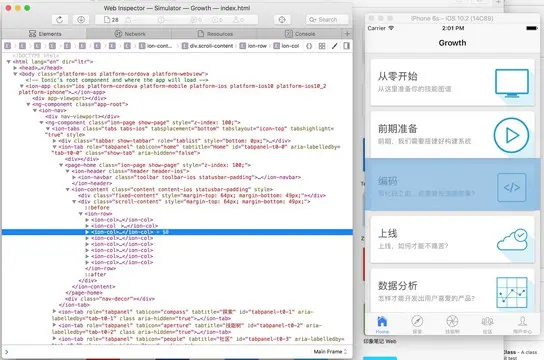This screenshot has width=544, height=360.
Task: Click the ion-cont... breadcrumb item
Action: (x=155, y=46)
